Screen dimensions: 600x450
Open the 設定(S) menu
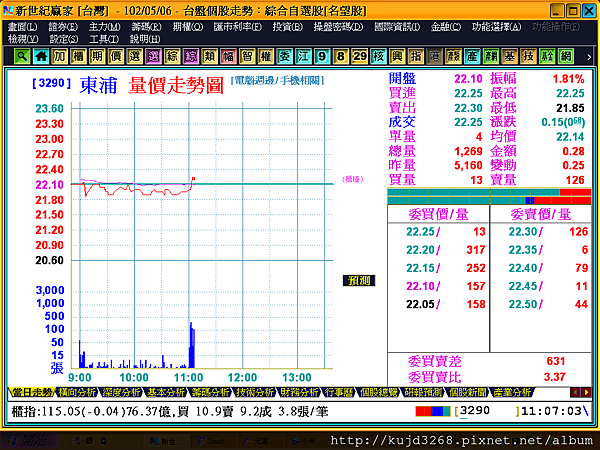(x=64, y=39)
